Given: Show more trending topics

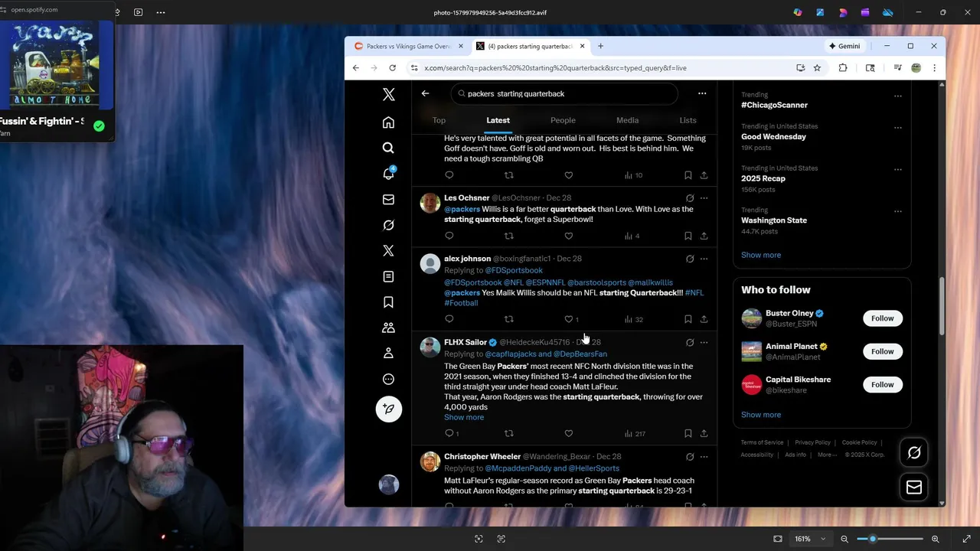Looking at the screenshot, I should (761, 255).
